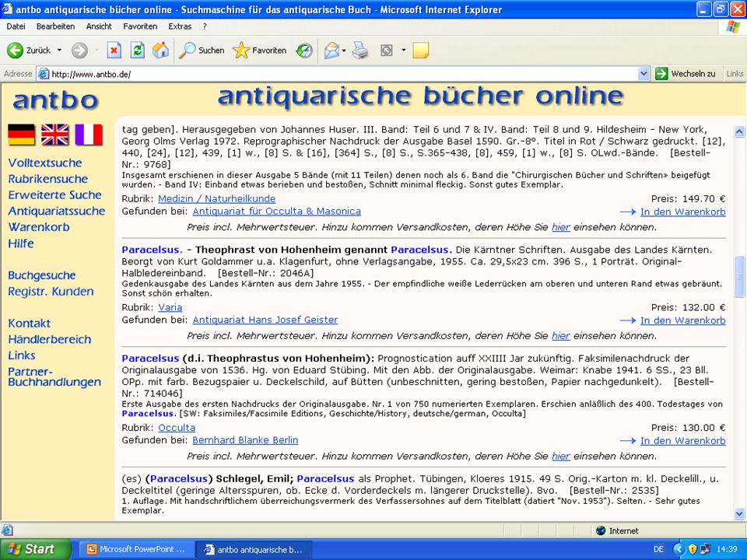Expand the mail icon dropdown arrow
This screenshot has width=747, height=560.
(343, 51)
